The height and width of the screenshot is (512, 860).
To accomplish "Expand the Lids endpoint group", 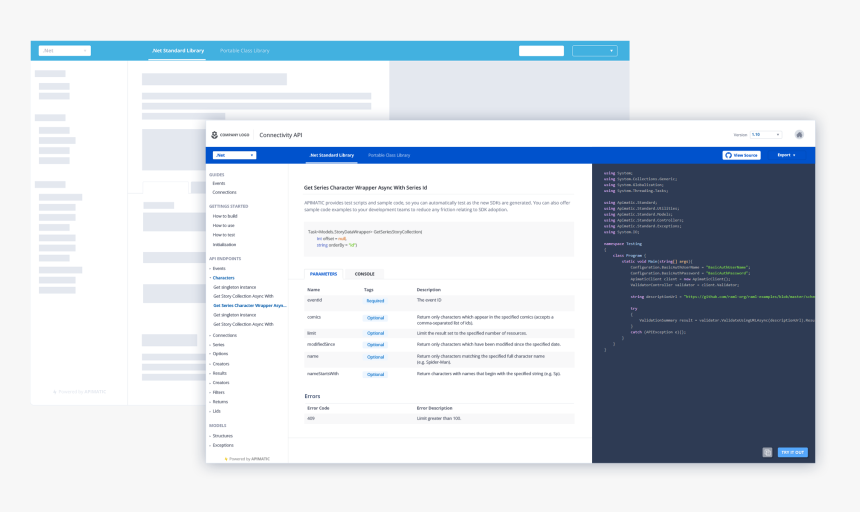I will tap(215, 411).
